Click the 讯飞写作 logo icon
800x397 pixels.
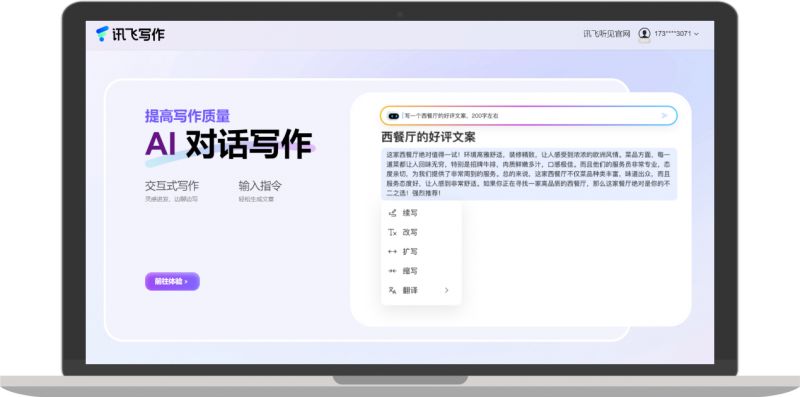point(103,34)
